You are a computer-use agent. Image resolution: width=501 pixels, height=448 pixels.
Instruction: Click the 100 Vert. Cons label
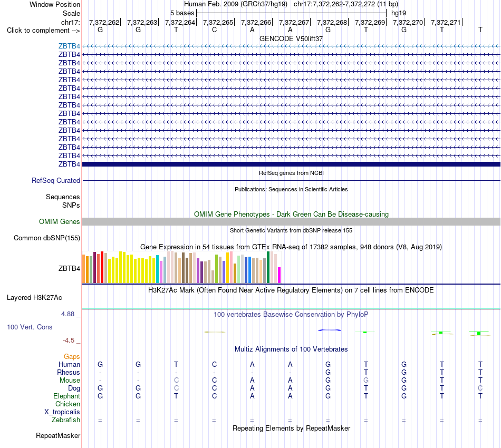30,327
